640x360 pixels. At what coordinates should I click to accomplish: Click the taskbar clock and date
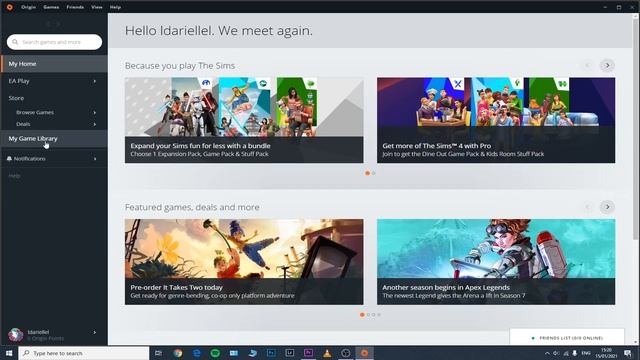606,353
